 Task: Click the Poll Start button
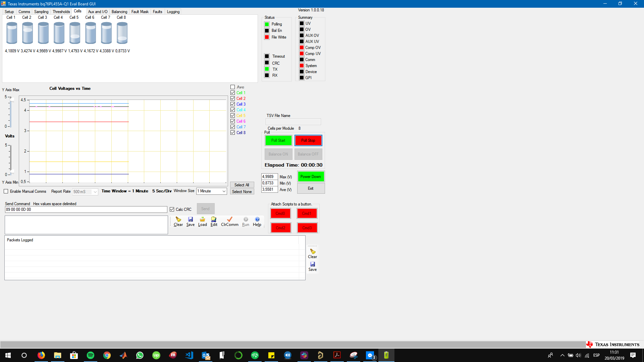click(x=278, y=140)
